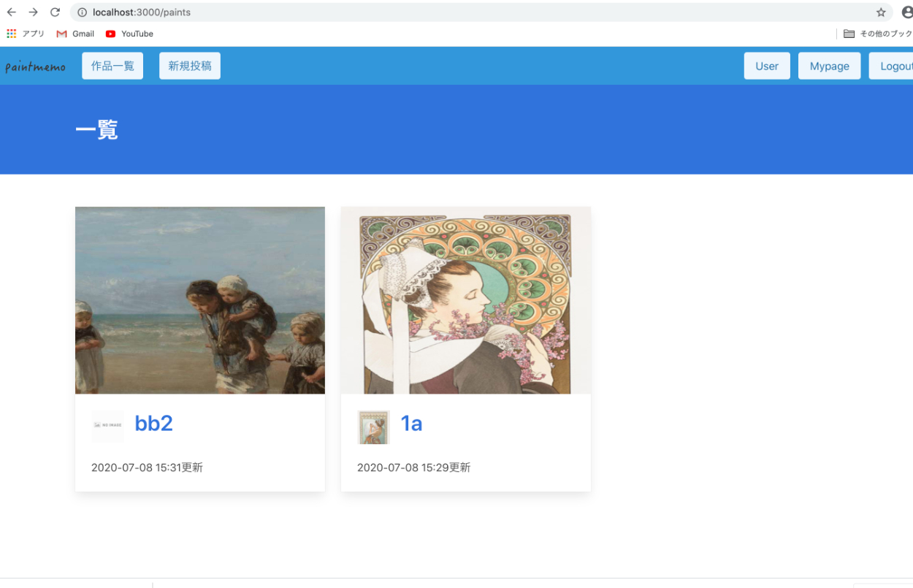The width and height of the screenshot is (913, 588).
Task: Open the Gmail bookmark
Action: tap(75, 34)
